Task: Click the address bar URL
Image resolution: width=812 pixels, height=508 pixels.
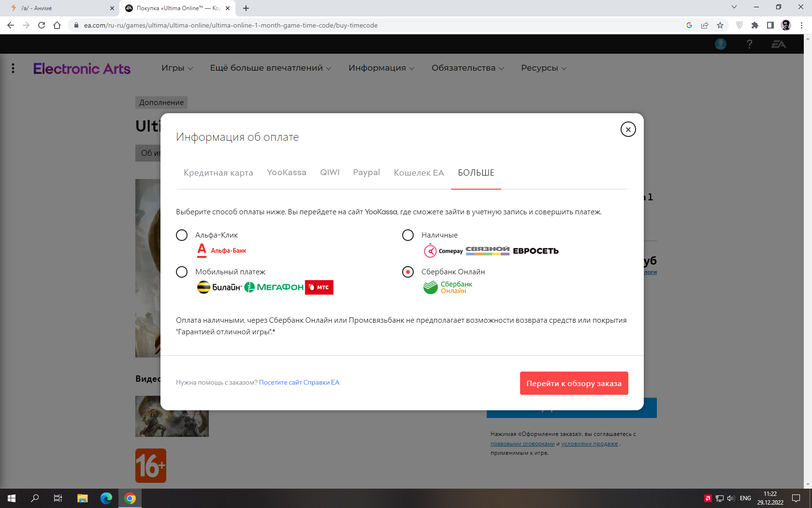Action: click(231, 25)
